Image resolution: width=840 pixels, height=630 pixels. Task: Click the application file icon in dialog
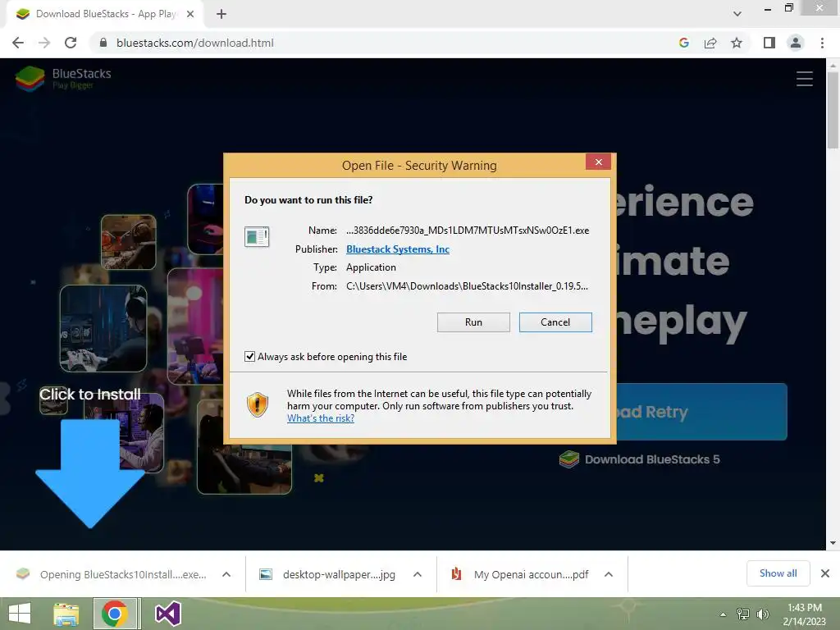point(257,236)
